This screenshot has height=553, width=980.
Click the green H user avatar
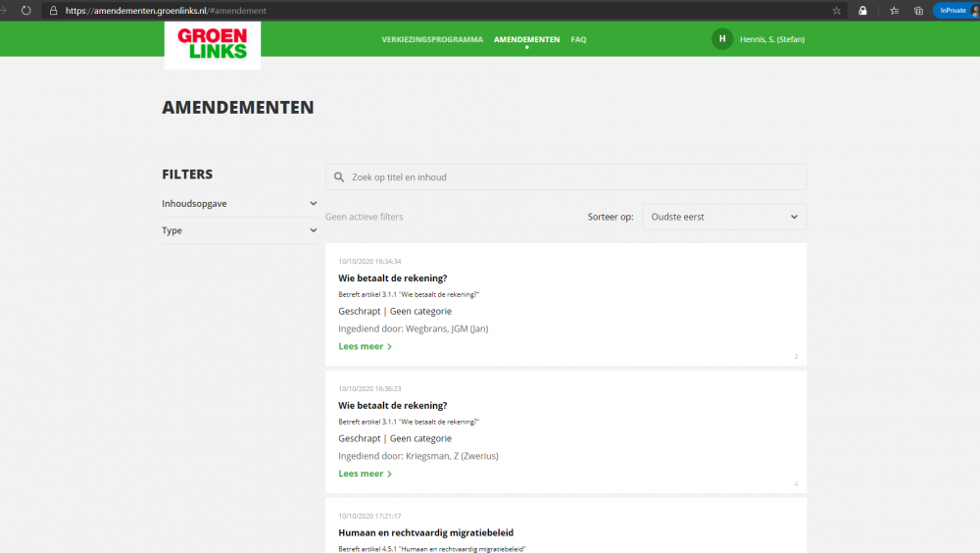point(722,39)
